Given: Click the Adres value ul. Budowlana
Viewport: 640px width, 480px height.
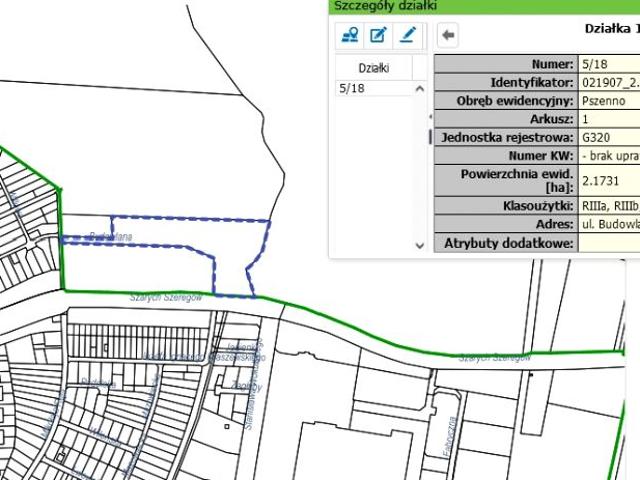Looking at the screenshot, I should pos(609,224).
